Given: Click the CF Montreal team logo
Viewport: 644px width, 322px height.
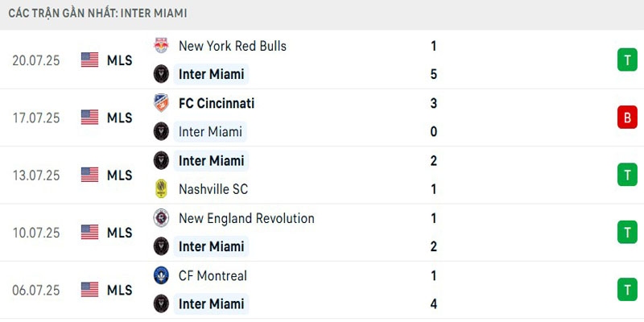Looking at the screenshot, I should (161, 275).
